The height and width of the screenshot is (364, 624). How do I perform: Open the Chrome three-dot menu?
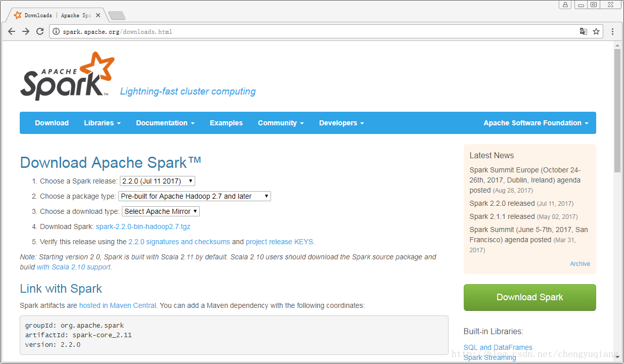[x=612, y=31]
